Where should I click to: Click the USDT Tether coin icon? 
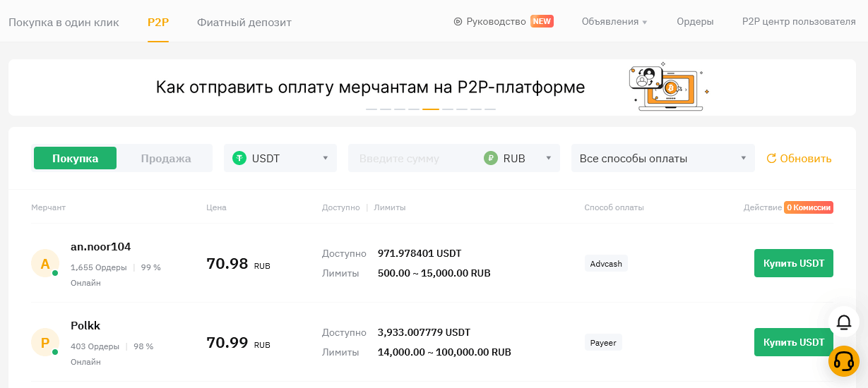240,159
